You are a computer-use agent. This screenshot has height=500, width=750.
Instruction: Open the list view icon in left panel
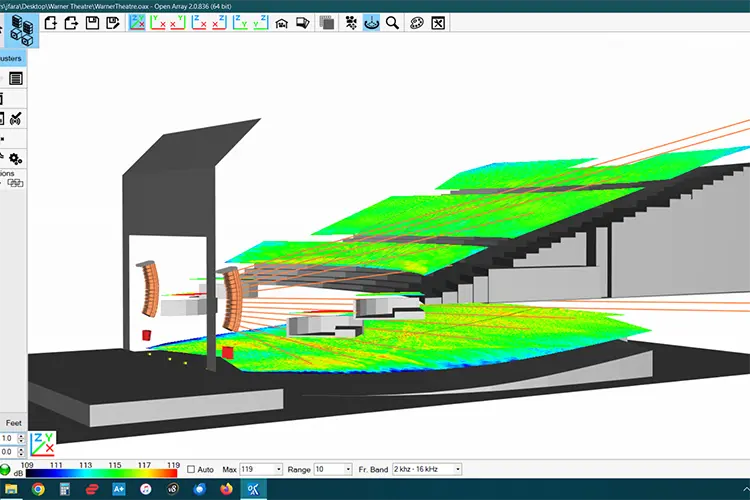(x=16, y=78)
